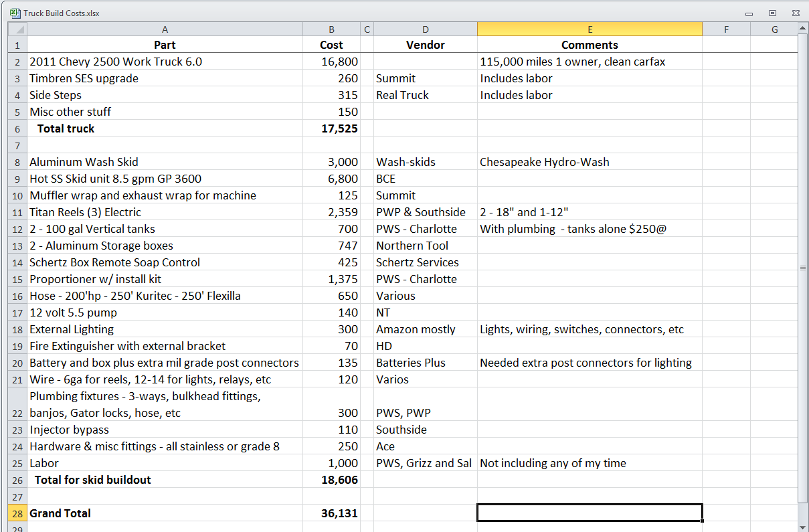This screenshot has width=809, height=532.
Task: Select the 18,606 total cell
Action: [331, 480]
